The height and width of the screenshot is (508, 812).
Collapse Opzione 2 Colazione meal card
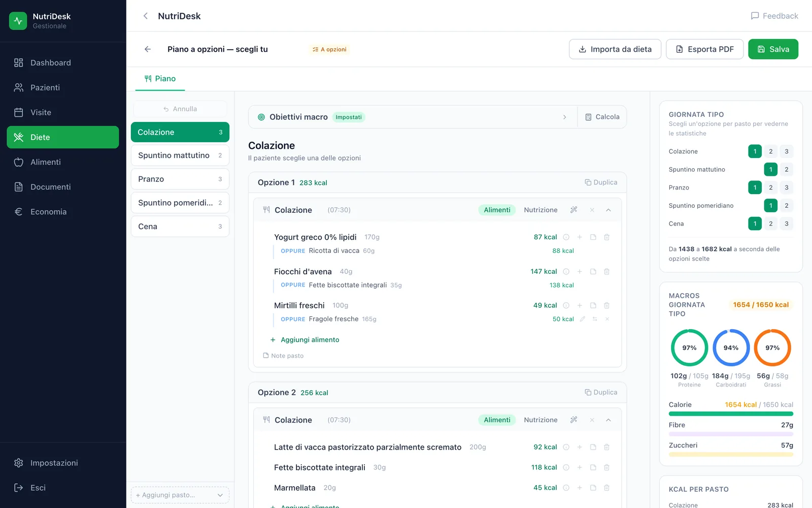(x=608, y=420)
